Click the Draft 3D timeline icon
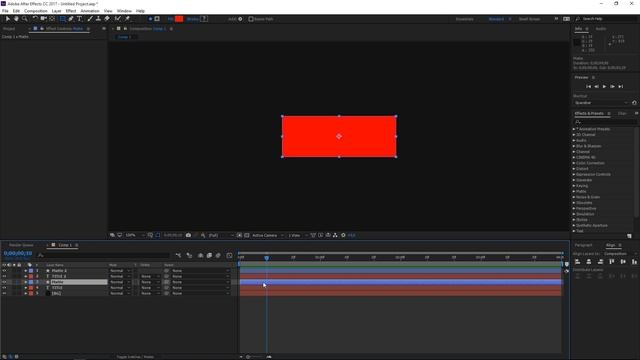Viewport: 640px width, 360px height. (x=189, y=256)
